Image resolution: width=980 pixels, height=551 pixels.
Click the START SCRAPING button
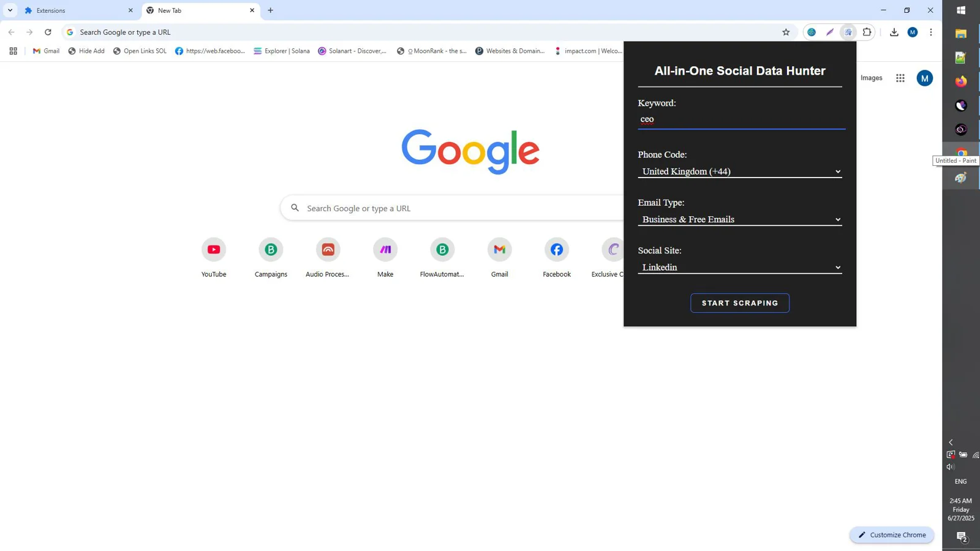pyautogui.click(x=740, y=303)
